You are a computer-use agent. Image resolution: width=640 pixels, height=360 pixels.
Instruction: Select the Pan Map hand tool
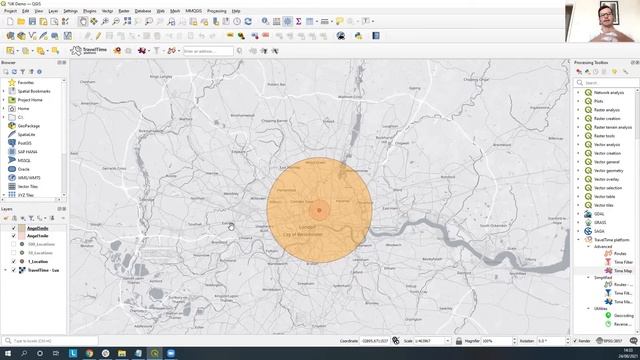click(83, 21)
